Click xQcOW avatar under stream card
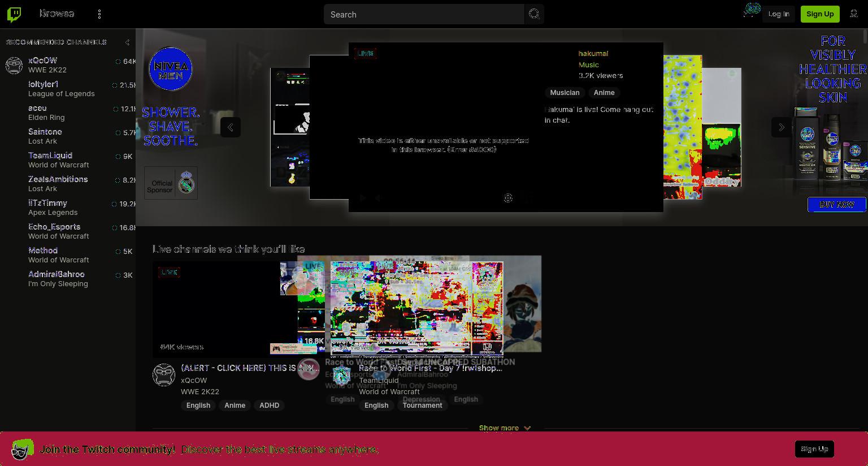The width and height of the screenshot is (868, 466). (164, 375)
